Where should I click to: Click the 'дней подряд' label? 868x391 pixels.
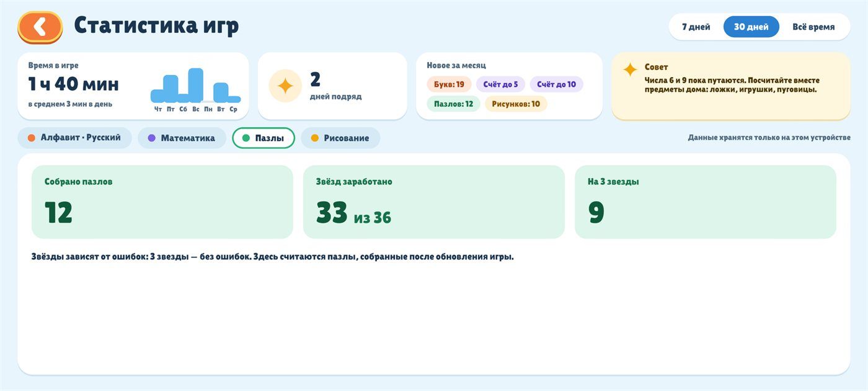[x=335, y=97]
